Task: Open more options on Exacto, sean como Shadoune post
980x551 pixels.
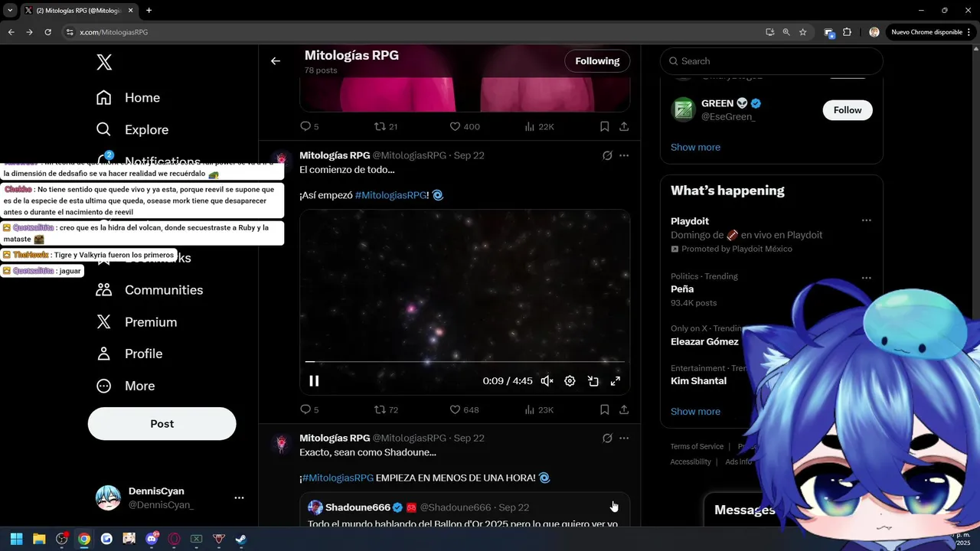Action: pos(624,439)
